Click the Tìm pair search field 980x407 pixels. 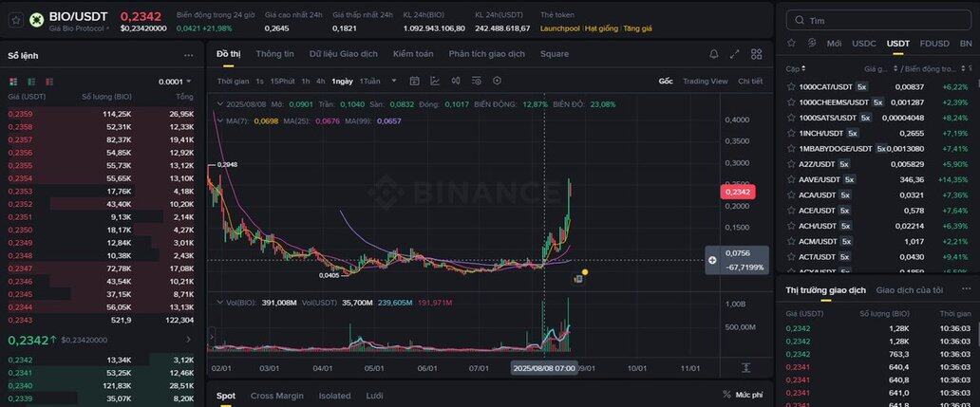pyautogui.click(x=877, y=21)
